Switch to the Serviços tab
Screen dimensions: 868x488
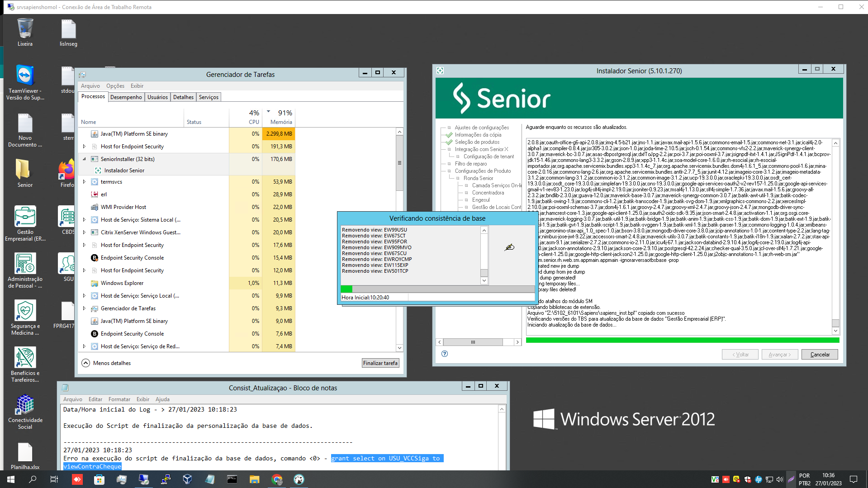point(209,97)
